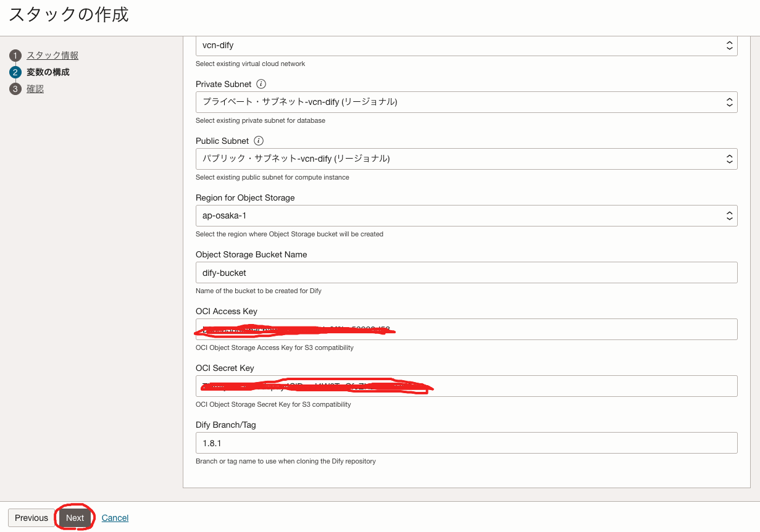Click 'Select existing virtual cloud network' hint
760x532 pixels.
[x=250, y=64]
